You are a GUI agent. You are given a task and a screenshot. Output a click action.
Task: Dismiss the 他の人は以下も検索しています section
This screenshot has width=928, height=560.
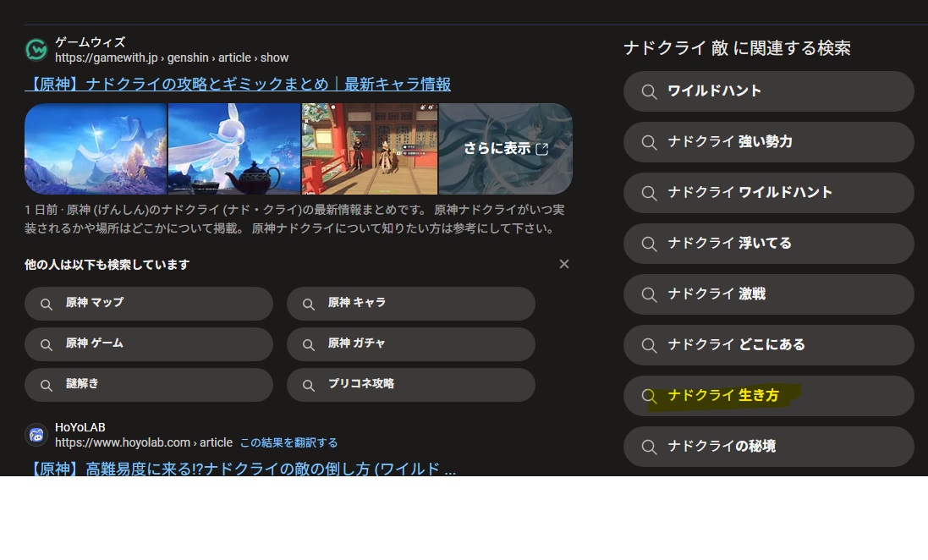pos(564,264)
